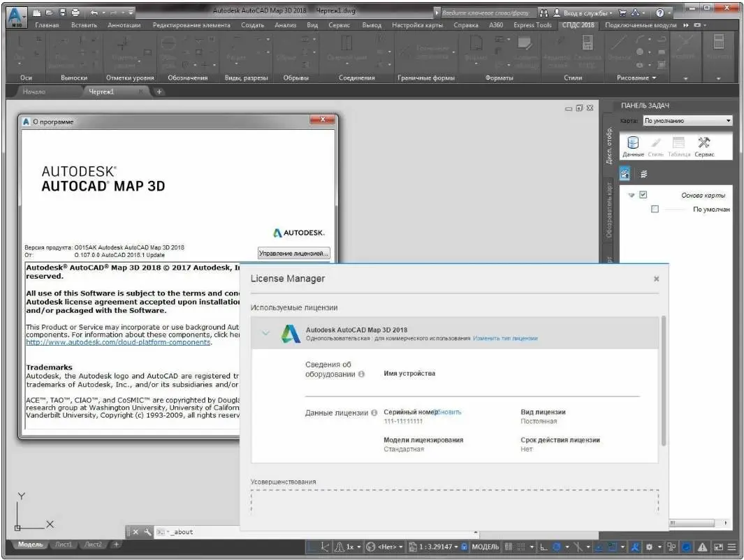Toggle the Основа карты layer checkbox
The width and height of the screenshot is (744, 560).
643,194
